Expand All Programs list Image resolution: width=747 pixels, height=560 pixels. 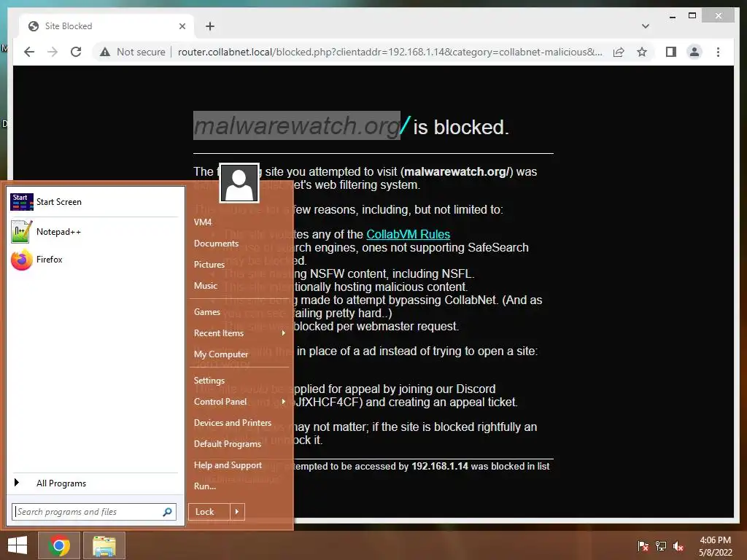pyautogui.click(x=94, y=483)
